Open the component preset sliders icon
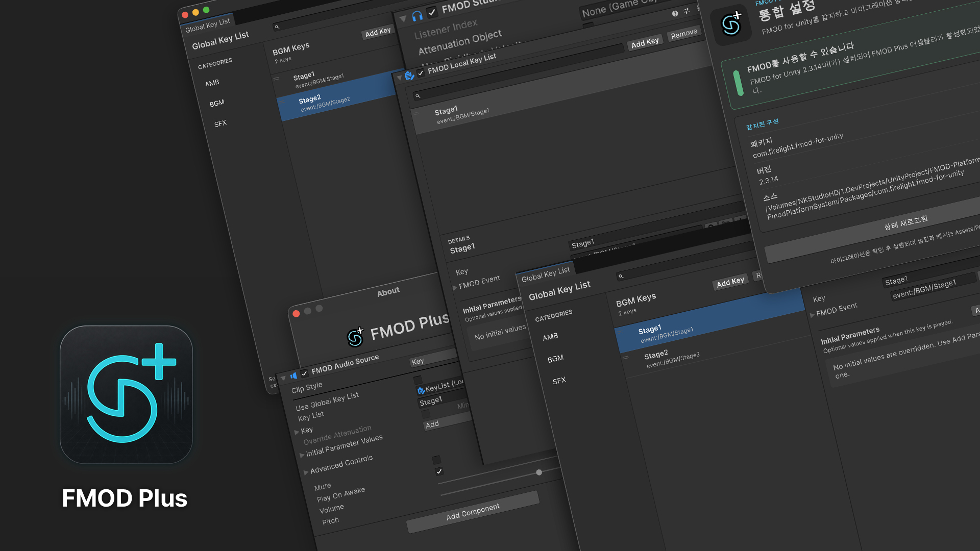 coord(687,11)
